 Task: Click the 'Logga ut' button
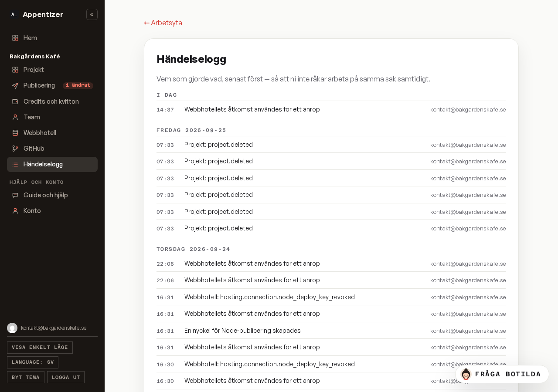(66, 377)
